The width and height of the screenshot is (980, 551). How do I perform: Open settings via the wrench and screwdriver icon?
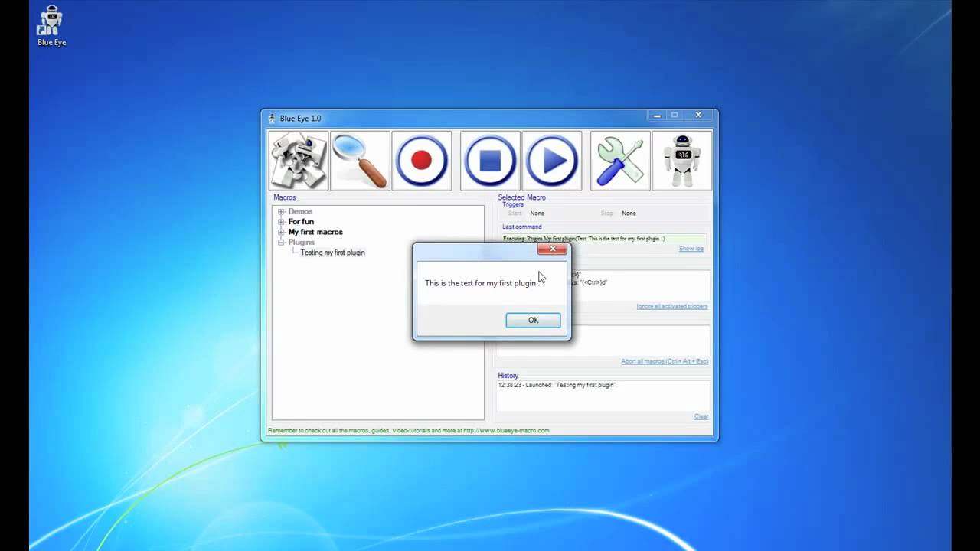(x=620, y=161)
